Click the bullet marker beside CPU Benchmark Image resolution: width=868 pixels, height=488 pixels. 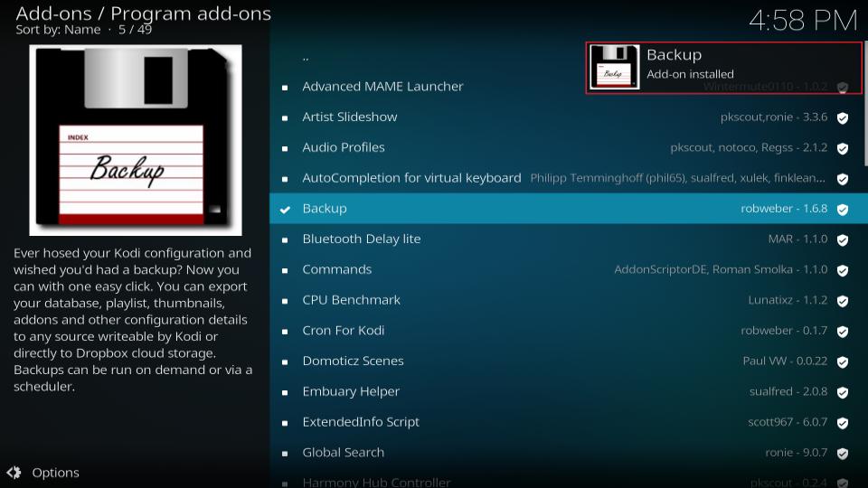tap(285, 301)
